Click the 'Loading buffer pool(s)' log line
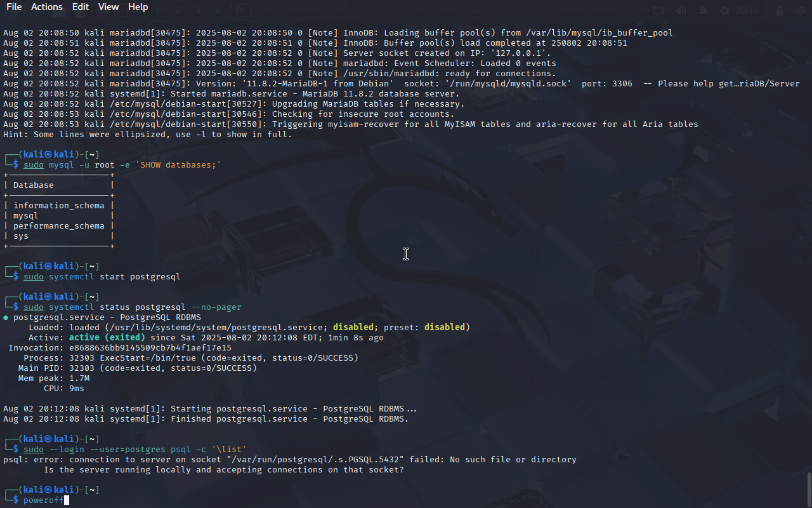The height and width of the screenshot is (508, 812). point(338,33)
